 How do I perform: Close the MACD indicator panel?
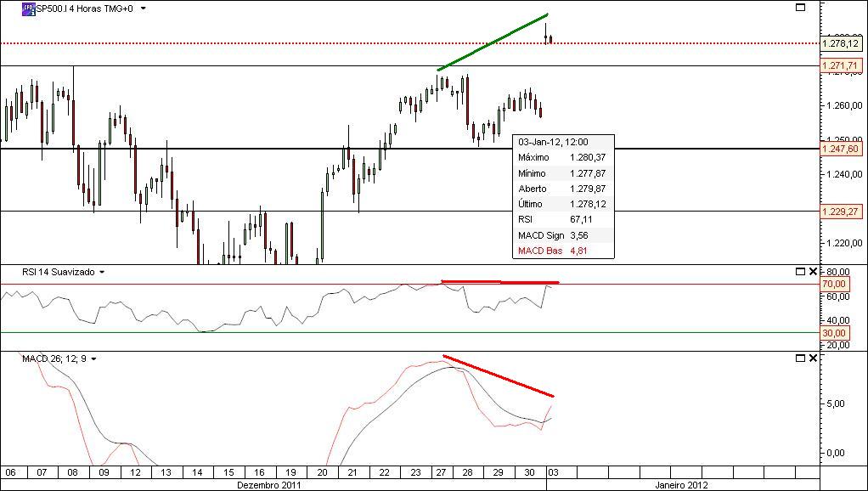coord(813,358)
